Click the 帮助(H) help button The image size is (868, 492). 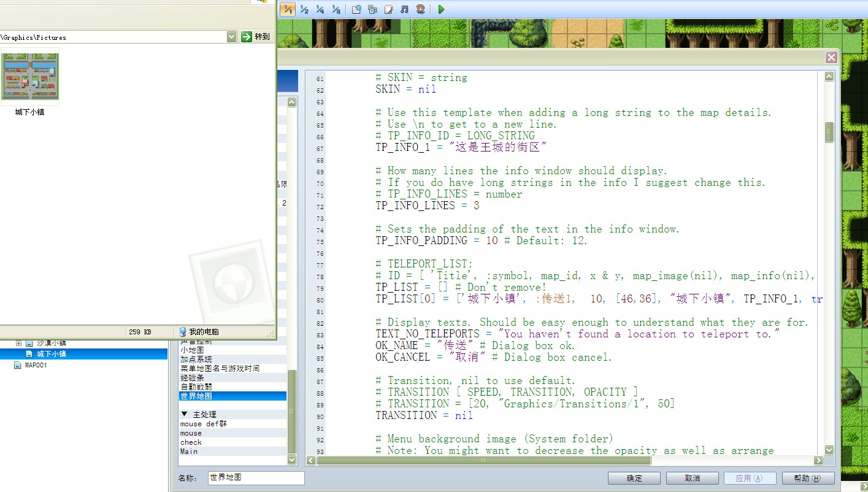pos(808,478)
